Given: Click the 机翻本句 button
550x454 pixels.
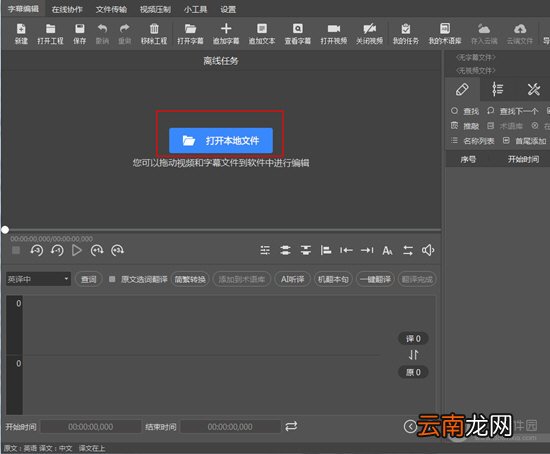Looking at the screenshot, I should (x=333, y=279).
